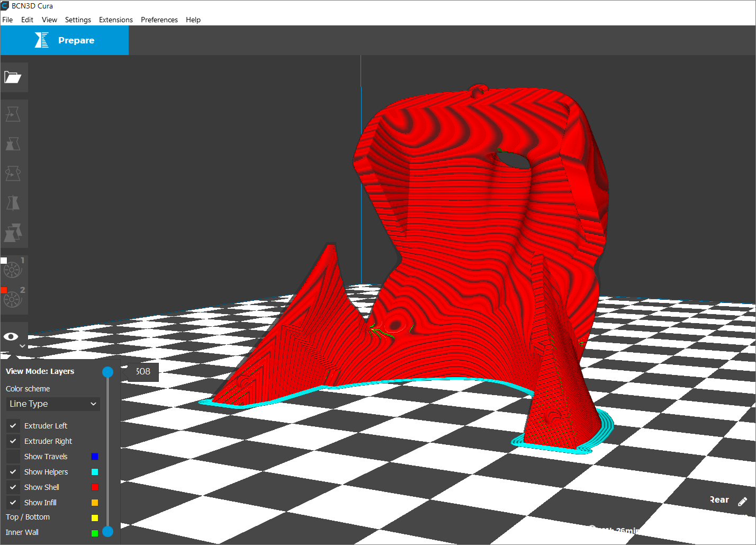Click the Color scheme label
The width and height of the screenshot is (756, 545).
(x=28, y=389)
